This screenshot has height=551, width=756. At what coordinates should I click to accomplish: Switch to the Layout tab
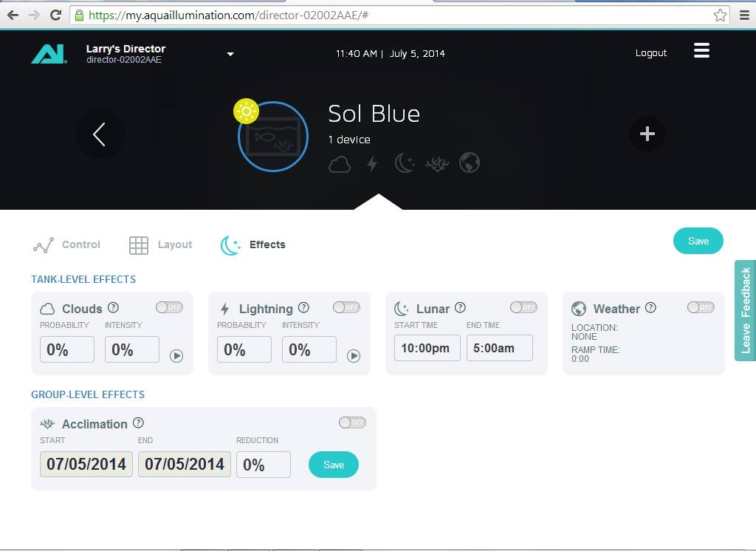pos(160,245)
